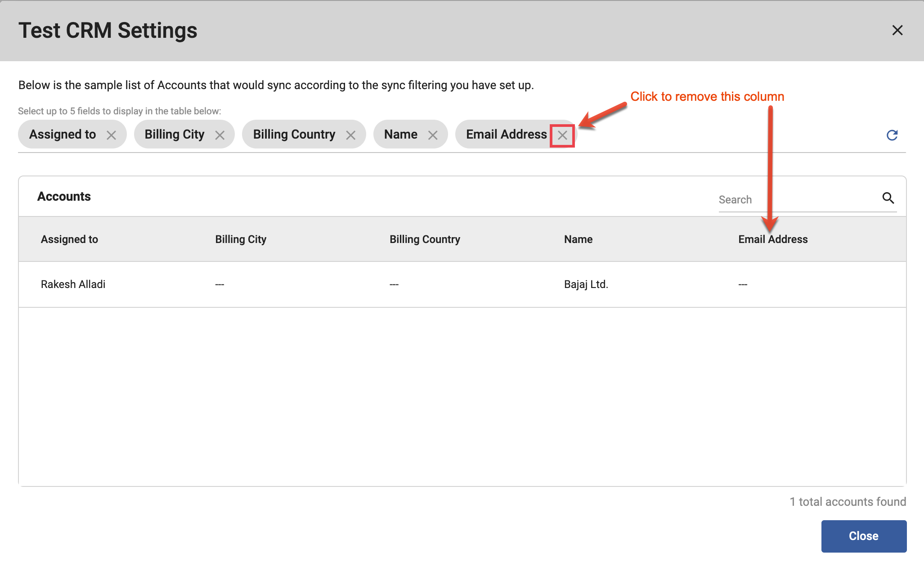Click the dialog close X icon
Screen dimensions: 924x576
tap(897, 30)
